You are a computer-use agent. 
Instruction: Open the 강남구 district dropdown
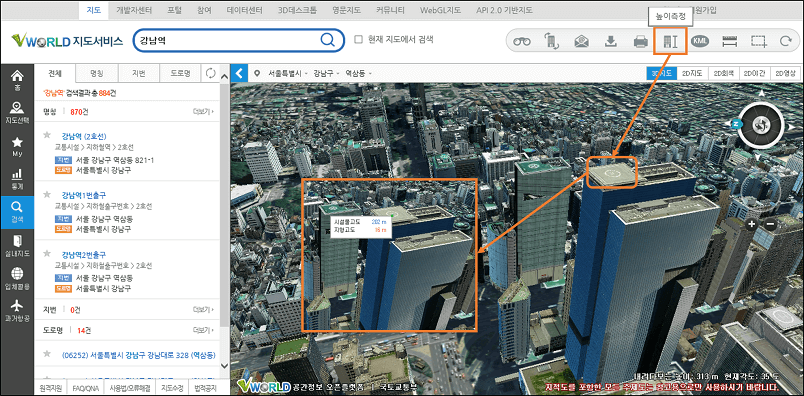point(326,73)
